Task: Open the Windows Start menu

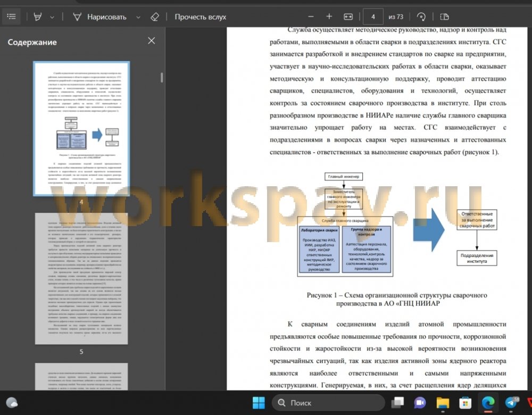Action: point(259,403)
